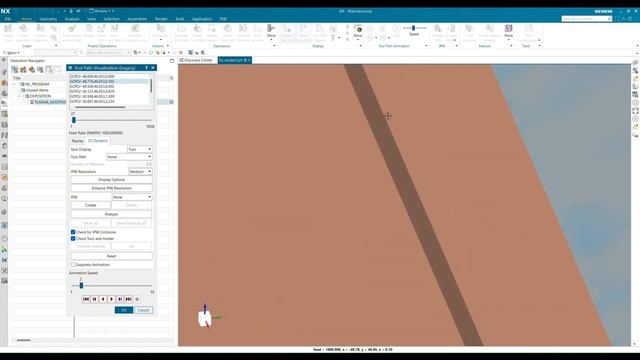Viewport: 640px width, 360px height.
Task: Click the Analyze button
Action: click(111, 214)
